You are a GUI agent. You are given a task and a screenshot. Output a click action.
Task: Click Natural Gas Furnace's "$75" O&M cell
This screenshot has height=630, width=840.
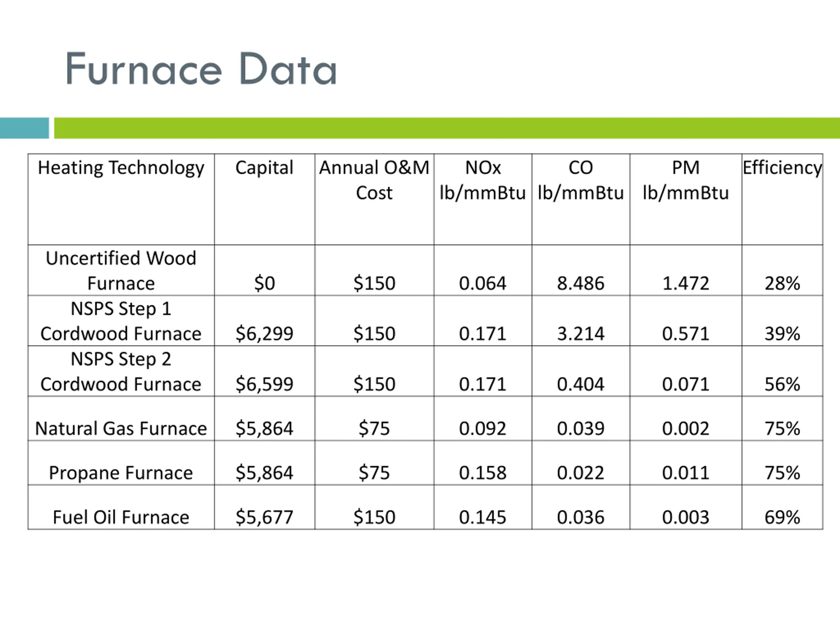pyautogui.click(x=374, y=429)
